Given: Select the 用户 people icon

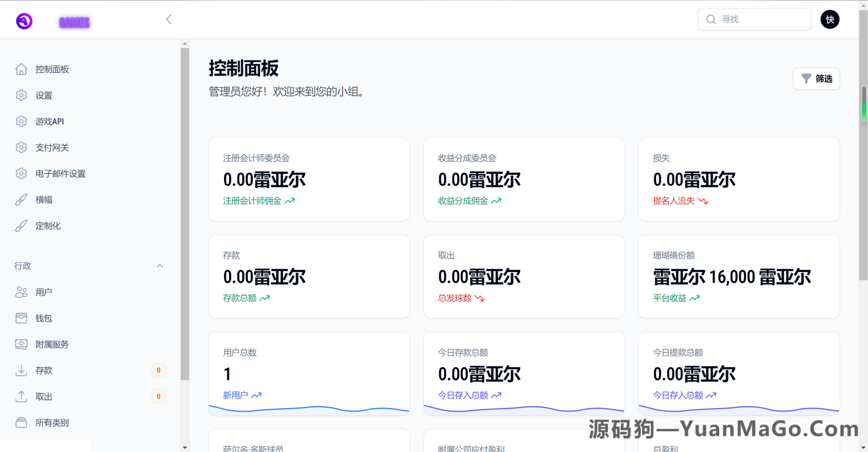Looking at the screenshot, I should 21,292.
